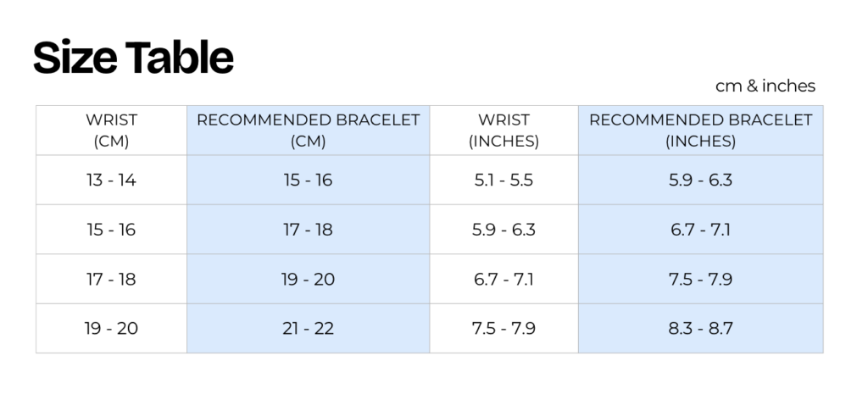The image size is (868, 400).
Task: Click the wrist cell "13 - 14"
Action: point(111,181)
